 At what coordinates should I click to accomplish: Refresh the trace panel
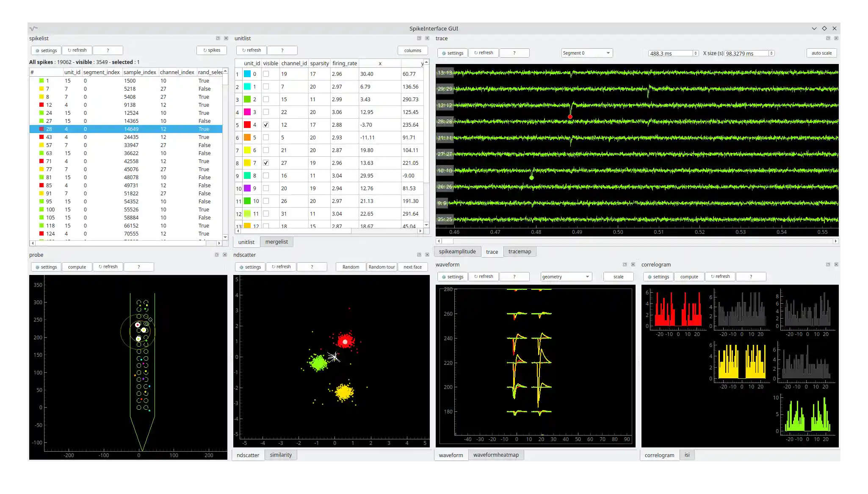[x=484, y=53]
